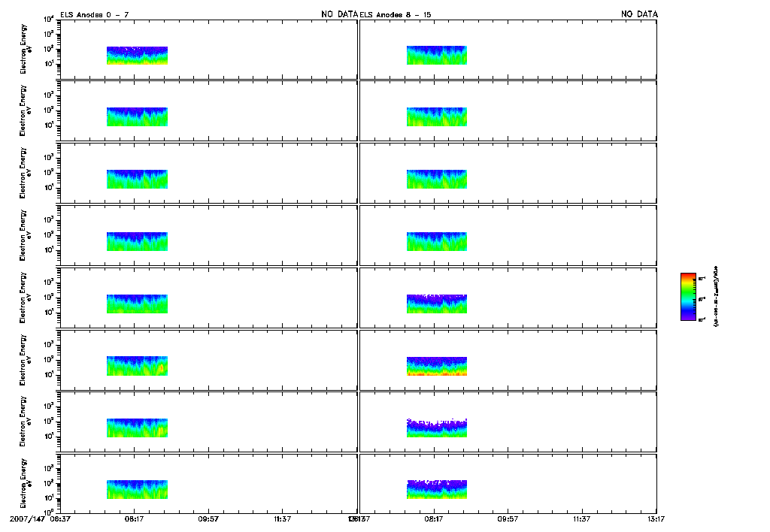Click the rainbow color bar legend
This screenshot has width=770, height=532.
point(688,297)
